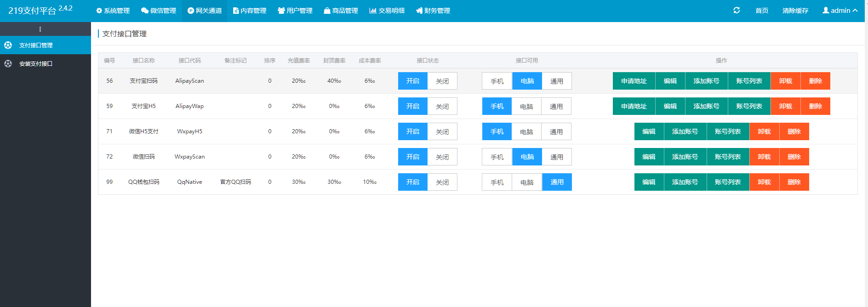Click the users icon of 用户管理
The image size is (868, 307).
pyautogui.click(x=281, y=11)
